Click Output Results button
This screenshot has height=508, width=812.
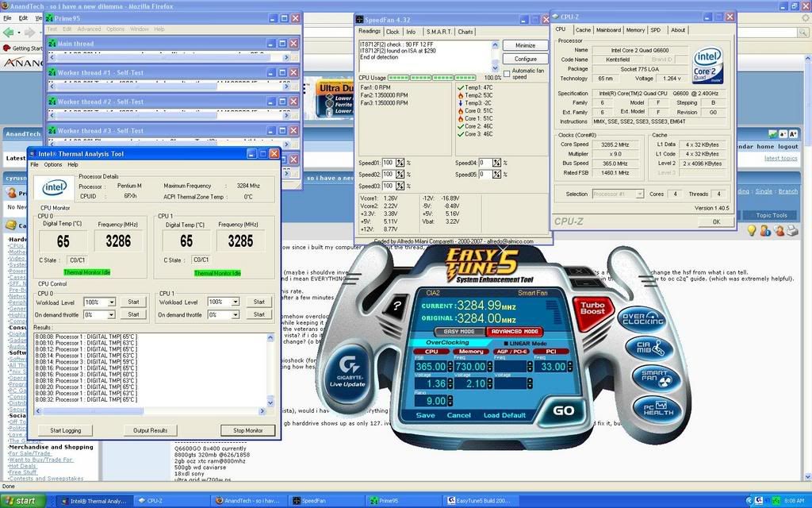pyautogui.click(x=150, y=430)
